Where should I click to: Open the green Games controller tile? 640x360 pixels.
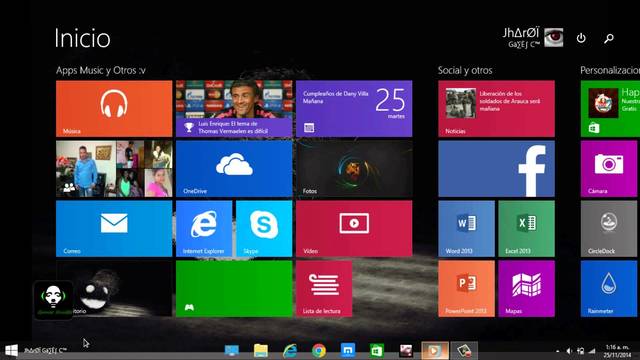point(234,289)
